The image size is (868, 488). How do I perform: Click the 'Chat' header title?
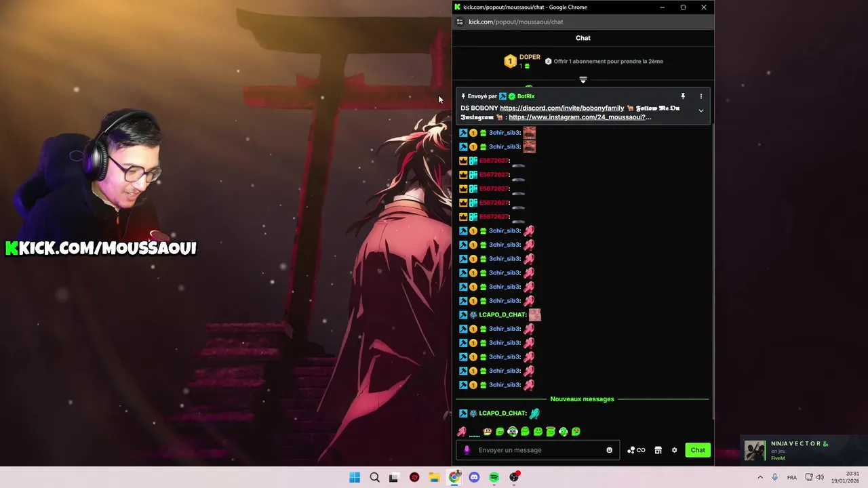click(x=583, y=38)
